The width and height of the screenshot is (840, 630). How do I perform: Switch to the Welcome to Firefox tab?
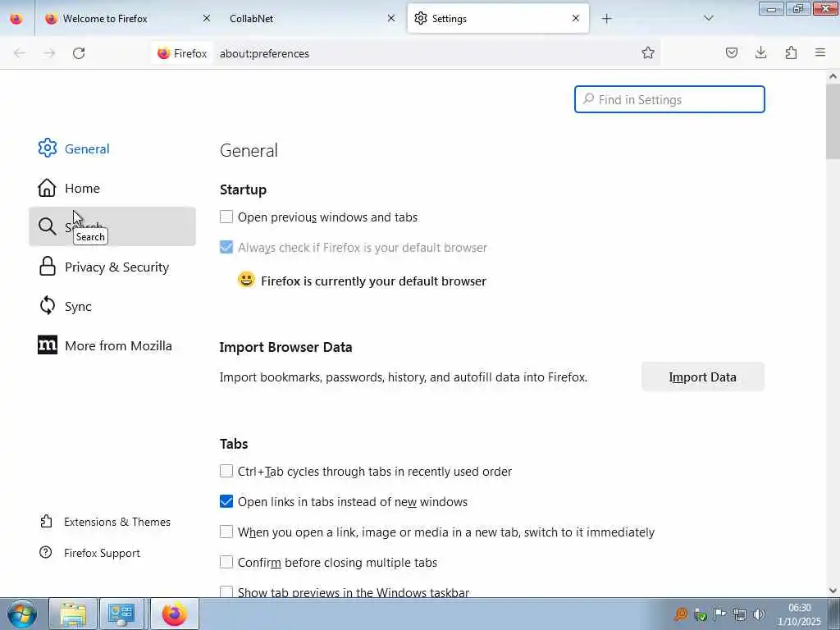tap(127, 18)
